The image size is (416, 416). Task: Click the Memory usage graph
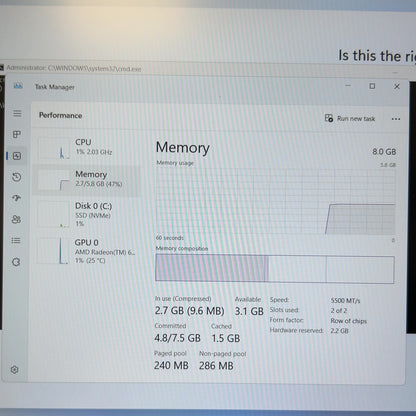276,201
